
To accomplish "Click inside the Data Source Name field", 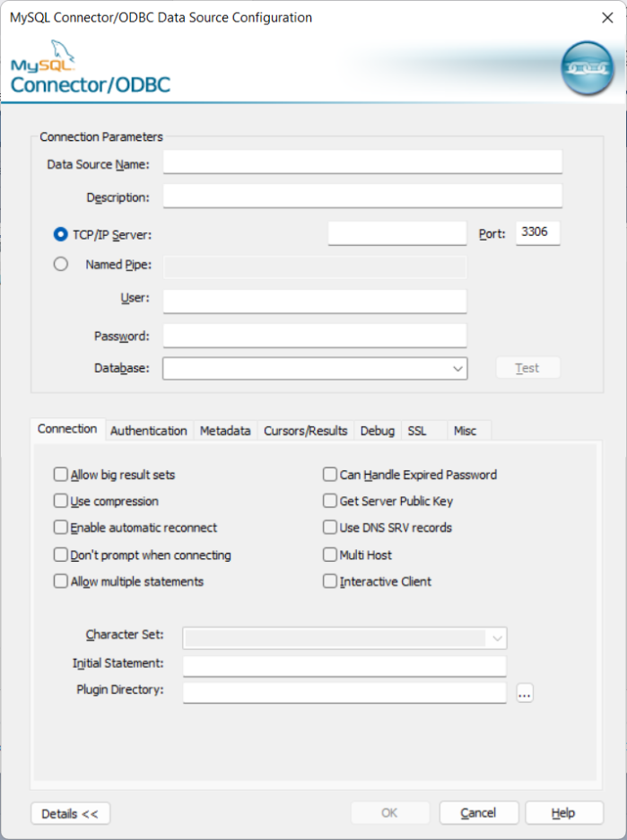I will pyautogui.click(x=359, y=162).
